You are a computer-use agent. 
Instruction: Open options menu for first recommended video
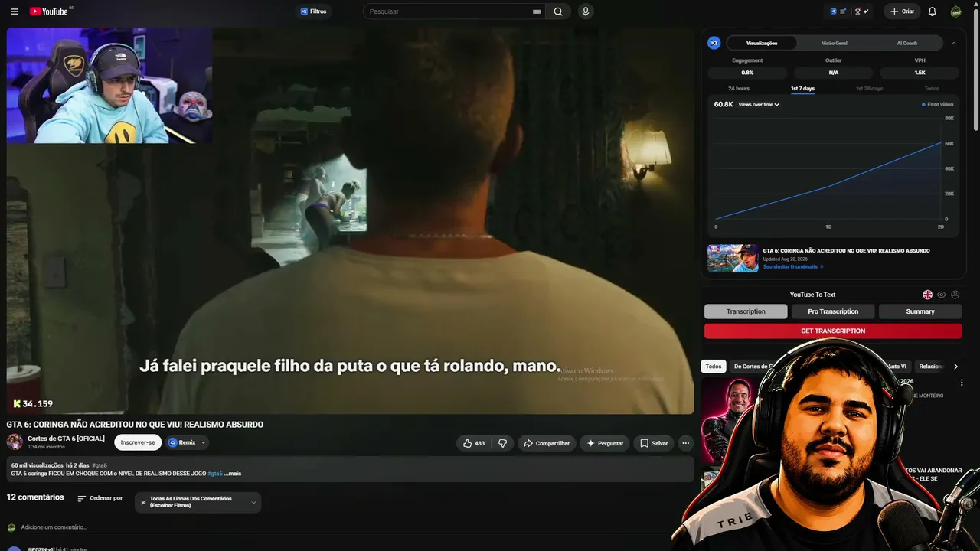962,383
